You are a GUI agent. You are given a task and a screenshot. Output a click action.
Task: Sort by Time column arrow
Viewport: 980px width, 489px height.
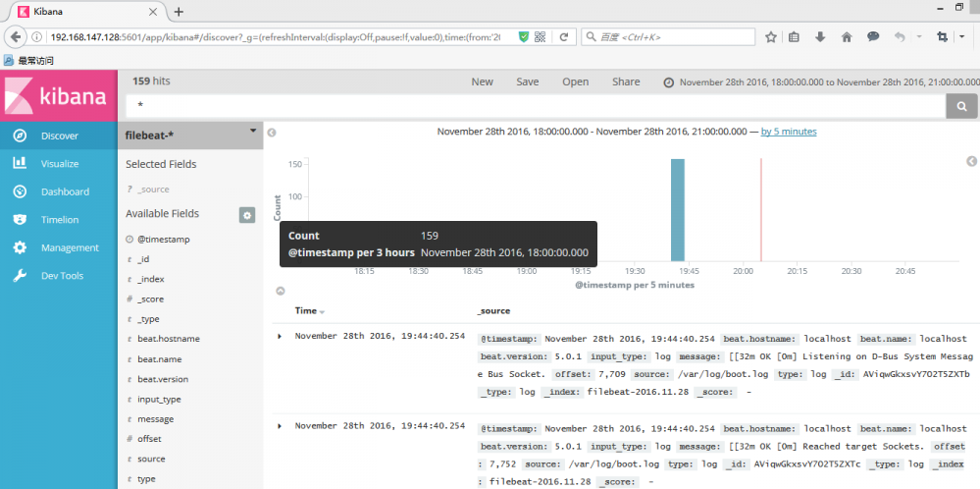point(322,311)
